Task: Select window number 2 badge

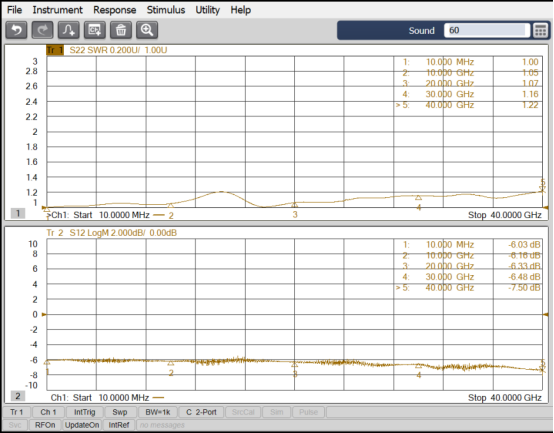Action: (18, 396)
